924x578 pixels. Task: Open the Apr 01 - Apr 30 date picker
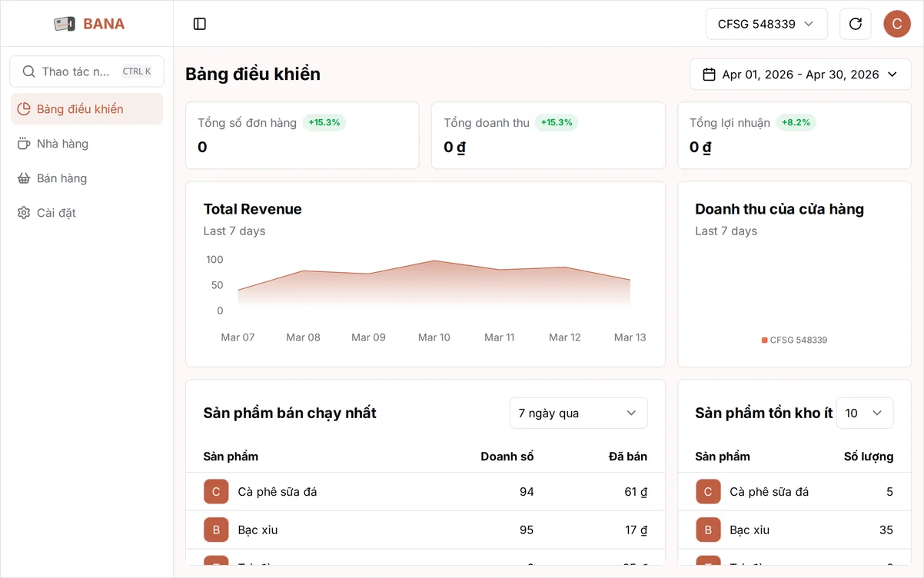click(800, 75)
